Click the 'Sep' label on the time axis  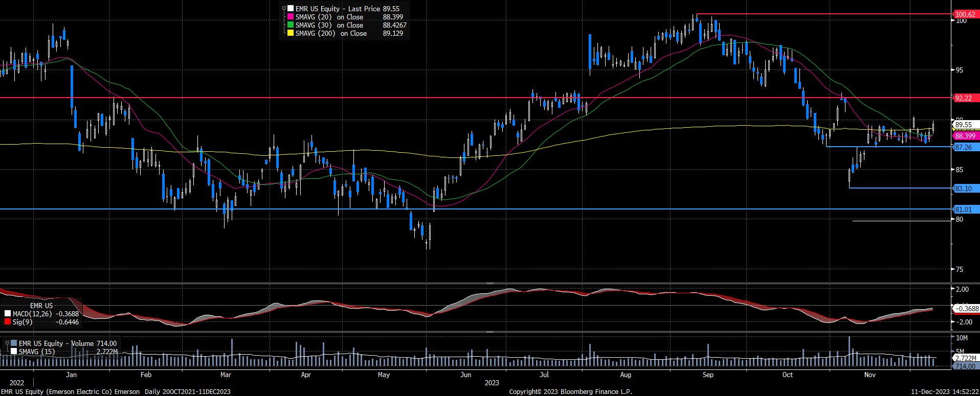coord(708,375)
